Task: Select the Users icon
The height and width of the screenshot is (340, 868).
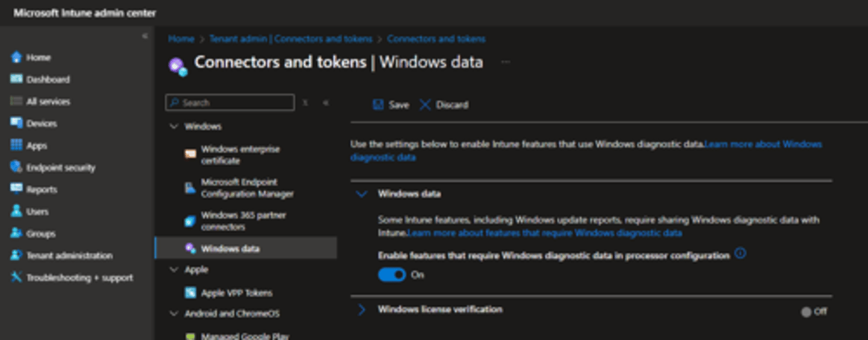Action: pos(16,211)
